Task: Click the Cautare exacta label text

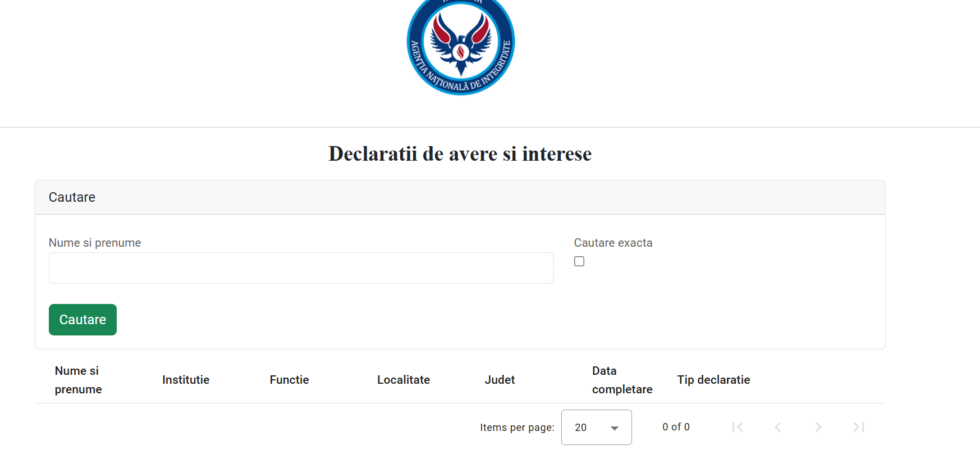Action: tap(613, 243)
